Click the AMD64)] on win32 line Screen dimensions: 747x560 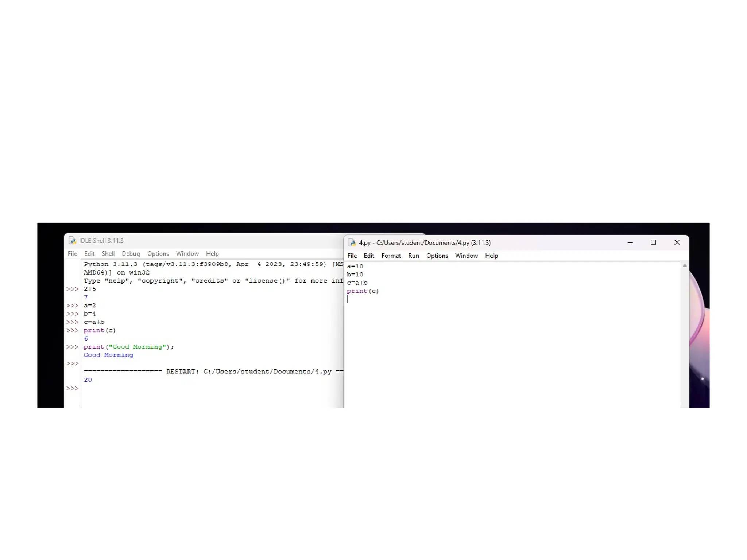116,272
